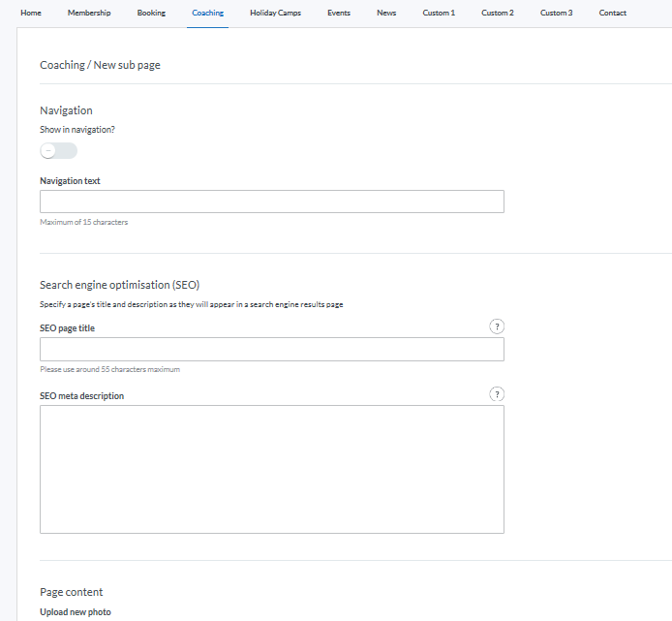Click inside the SEO meta description textarea

click(271, 469)
